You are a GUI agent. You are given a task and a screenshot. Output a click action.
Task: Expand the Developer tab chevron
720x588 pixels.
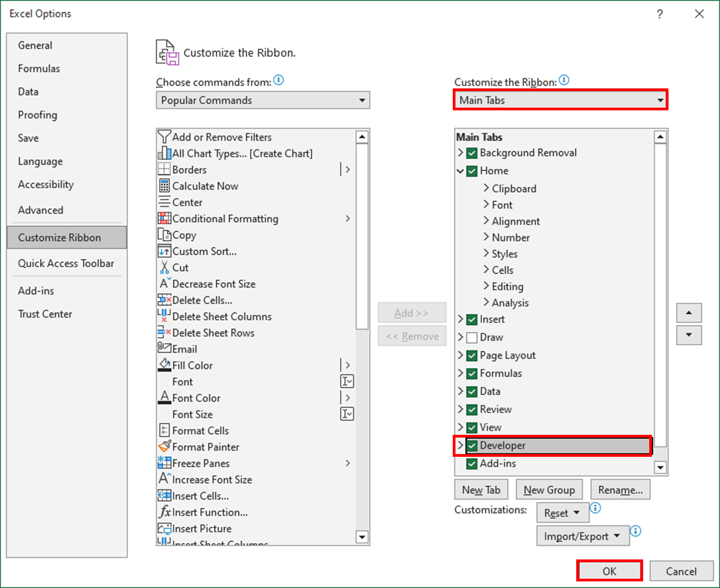click(460, 445)
